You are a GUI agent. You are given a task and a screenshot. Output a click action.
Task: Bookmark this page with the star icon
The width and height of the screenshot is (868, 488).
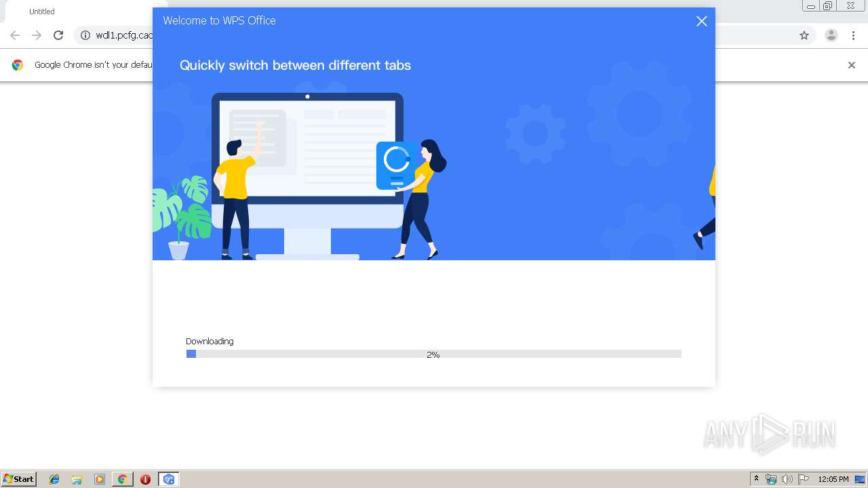(804, 35)
